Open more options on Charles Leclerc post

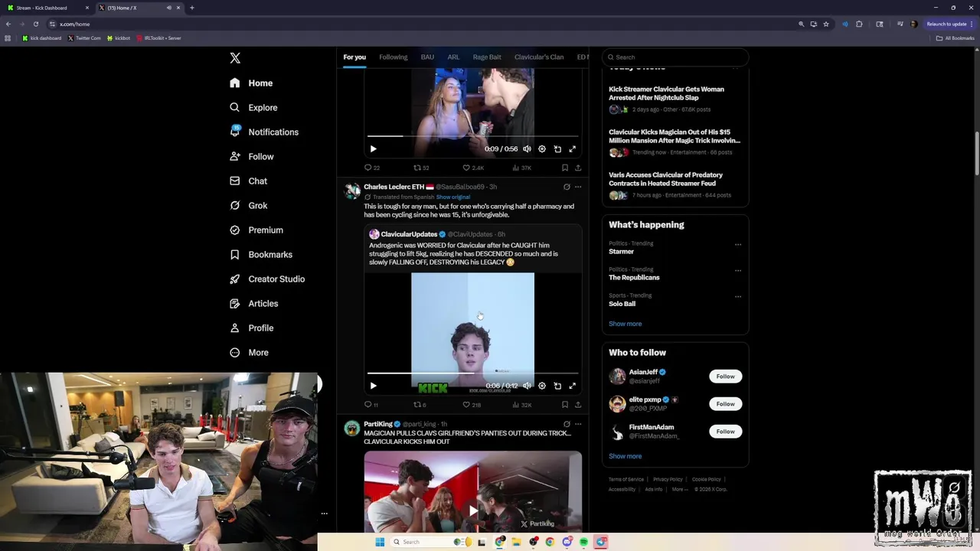click(578, 187)
